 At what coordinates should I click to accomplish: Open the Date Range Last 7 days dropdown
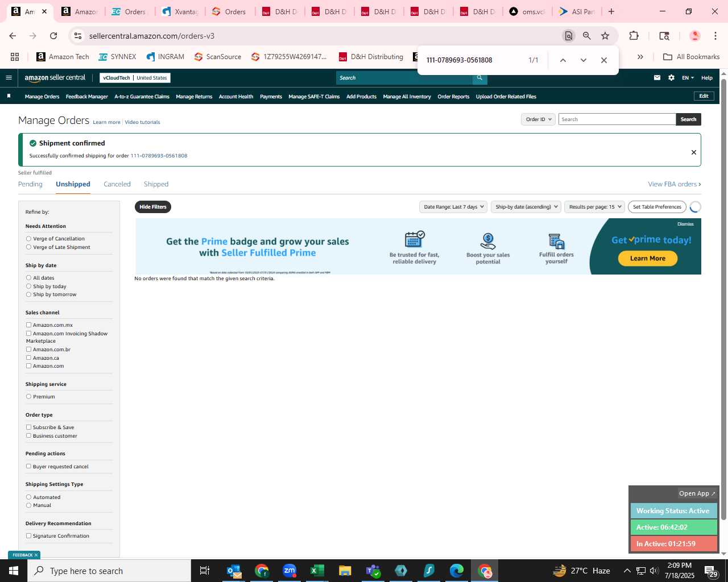coord(453,207)
